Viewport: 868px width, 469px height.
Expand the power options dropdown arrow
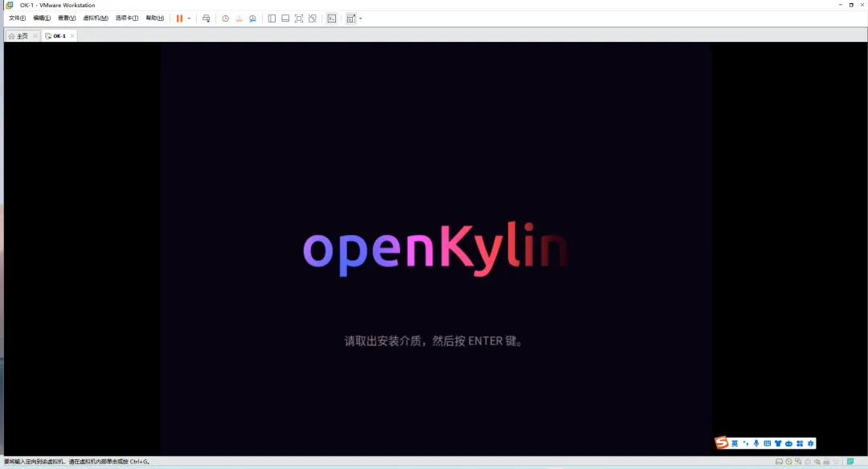point(190,19)
